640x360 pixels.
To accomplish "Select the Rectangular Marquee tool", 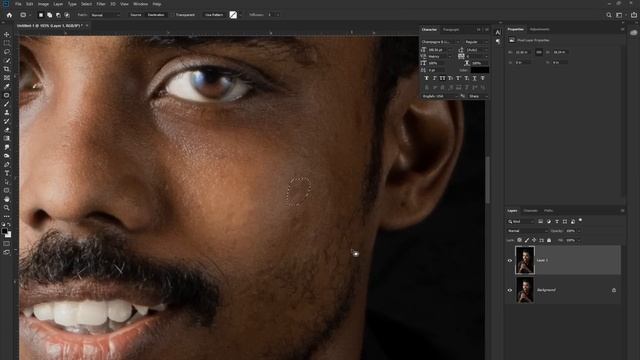I will point(7,43).
